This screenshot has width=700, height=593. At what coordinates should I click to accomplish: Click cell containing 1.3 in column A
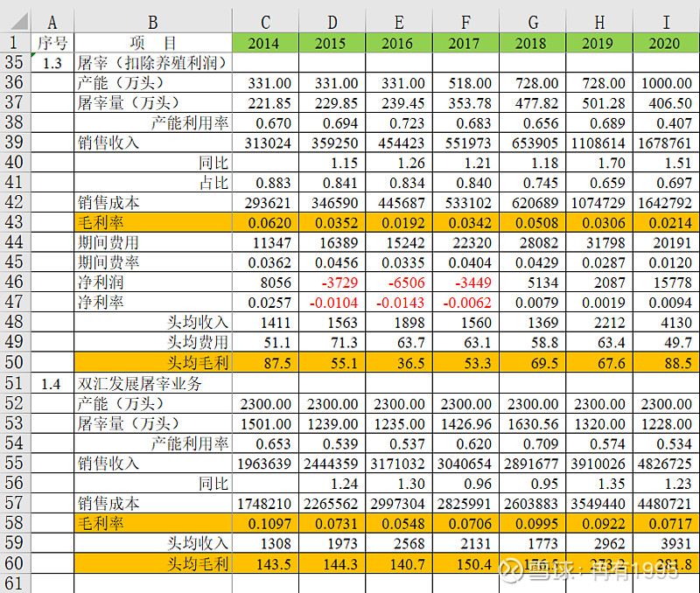(x=52, y=62)
